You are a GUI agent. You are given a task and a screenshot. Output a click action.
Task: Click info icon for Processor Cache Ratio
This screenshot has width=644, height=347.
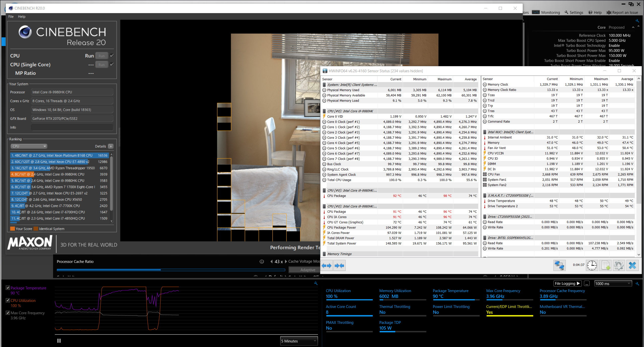(x=262, y=262)
